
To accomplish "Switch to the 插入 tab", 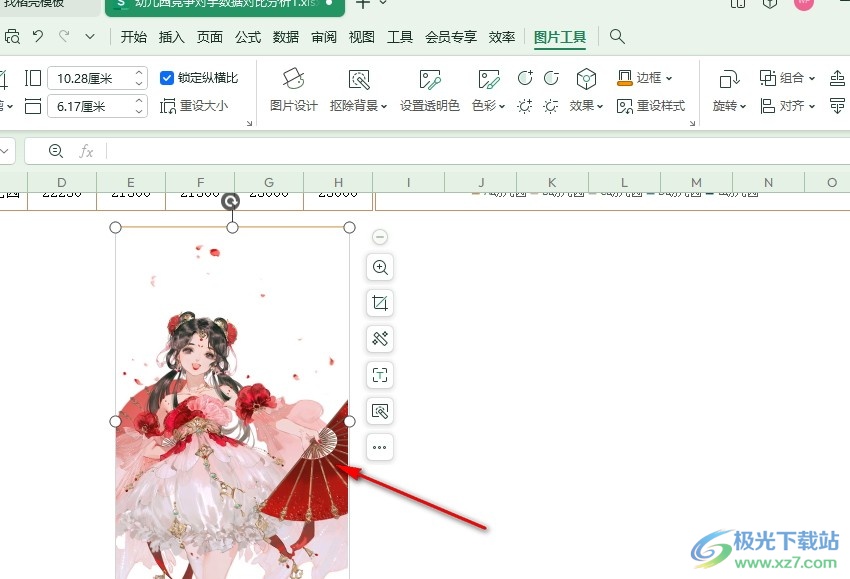I will 171,37.
